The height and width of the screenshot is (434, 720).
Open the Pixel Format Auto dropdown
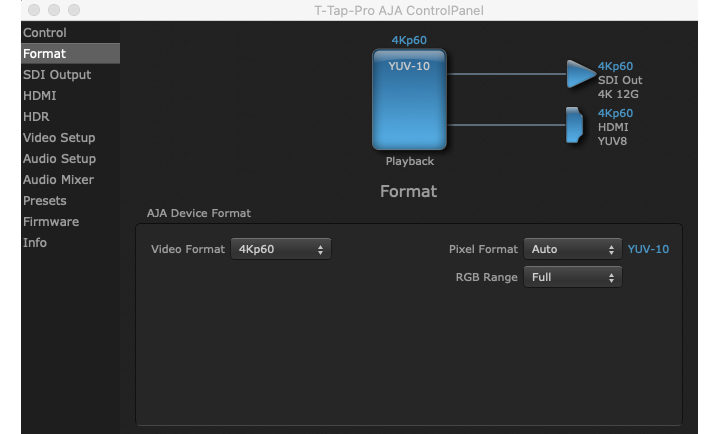(x=572, y=249)
